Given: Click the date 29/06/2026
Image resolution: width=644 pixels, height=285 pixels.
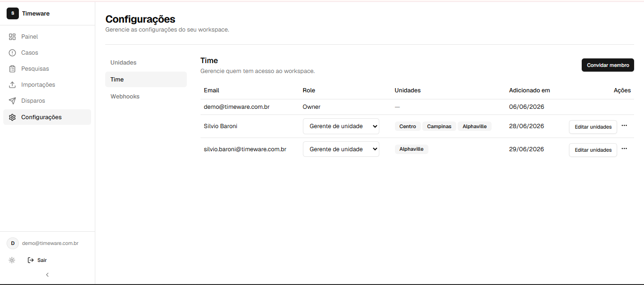Looking at the screenshot, I should point(527,149).
